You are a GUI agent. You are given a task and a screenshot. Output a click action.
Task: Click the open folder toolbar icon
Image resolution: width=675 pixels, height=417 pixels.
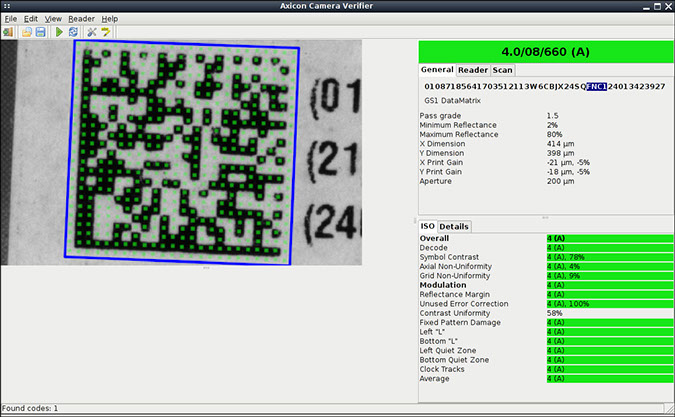point(27,32)
